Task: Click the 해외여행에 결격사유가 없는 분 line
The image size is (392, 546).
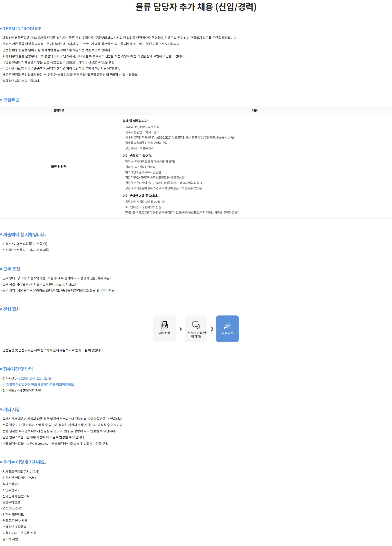Action: pyautogui.click(x=143, y=172)
